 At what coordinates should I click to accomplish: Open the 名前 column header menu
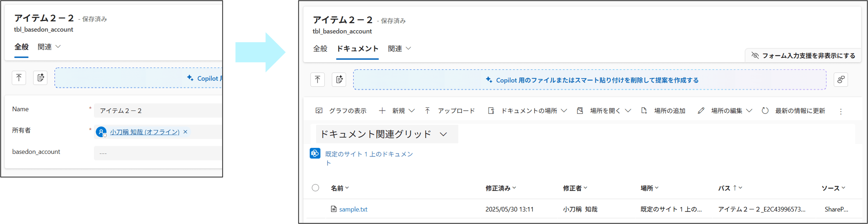pos(340,188)
